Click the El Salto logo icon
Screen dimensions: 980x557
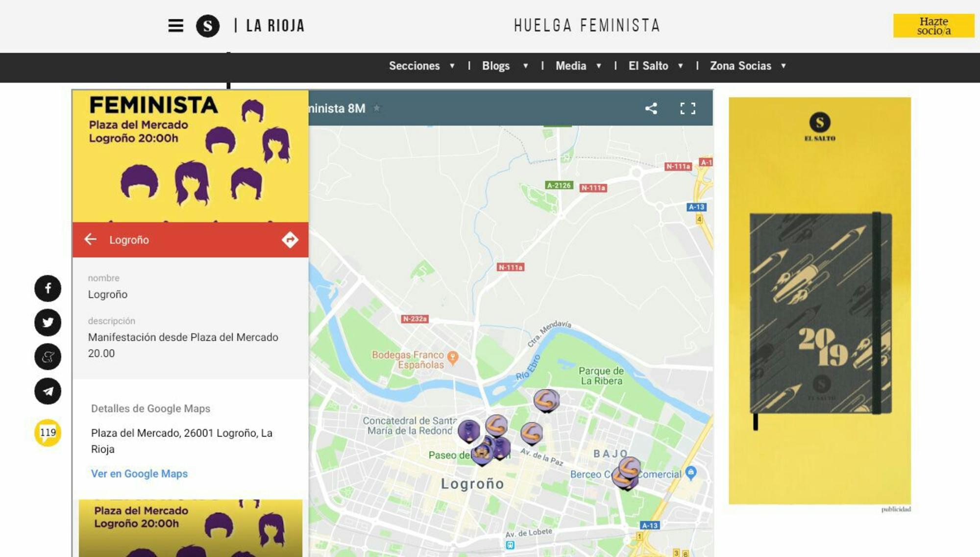pyautogui.click(x=208, y=25)
